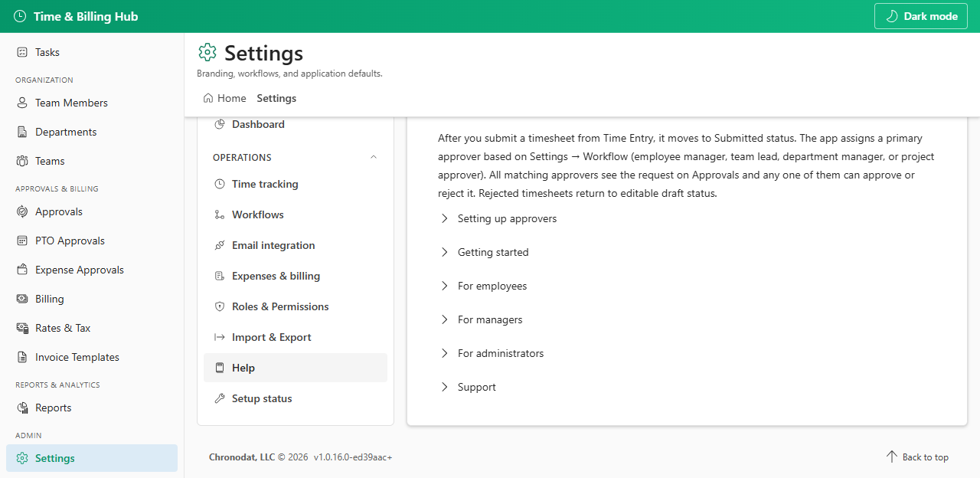Click version v1.0.16.0-ed39aac+ text

tap(353, 457)
